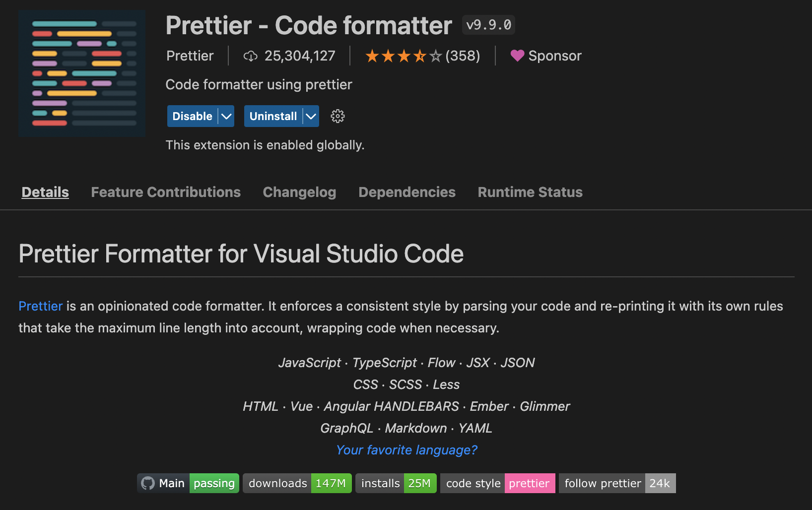Open the extension settings gear icon
This screenshot has height=510, width=812.
pos(338,116)
